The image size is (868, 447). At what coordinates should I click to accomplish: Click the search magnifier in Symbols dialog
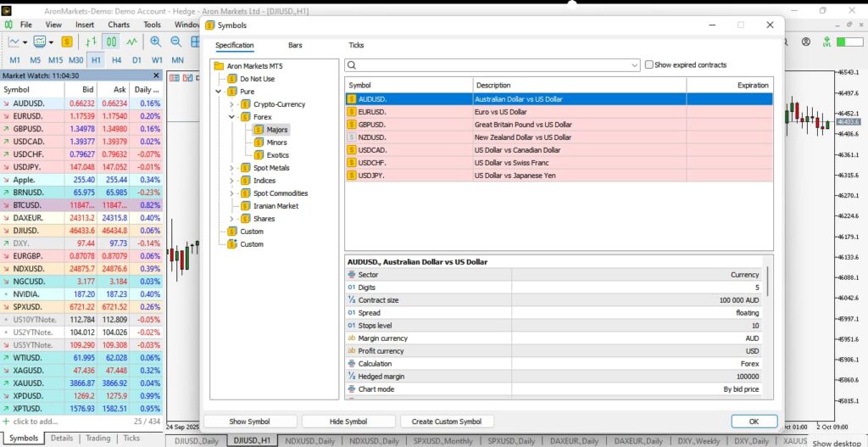click(x=352, y=65)
